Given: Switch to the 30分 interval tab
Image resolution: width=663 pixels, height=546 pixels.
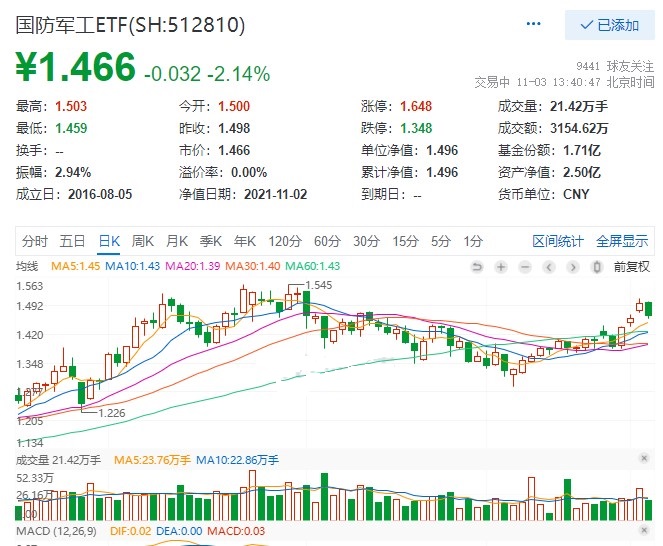Looking at the screenshot, I should click(x=367, y=241).
